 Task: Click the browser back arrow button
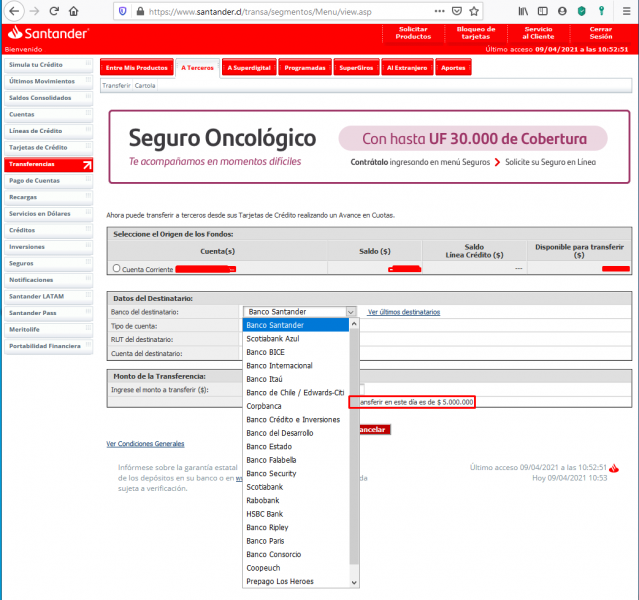coord(14,10)
